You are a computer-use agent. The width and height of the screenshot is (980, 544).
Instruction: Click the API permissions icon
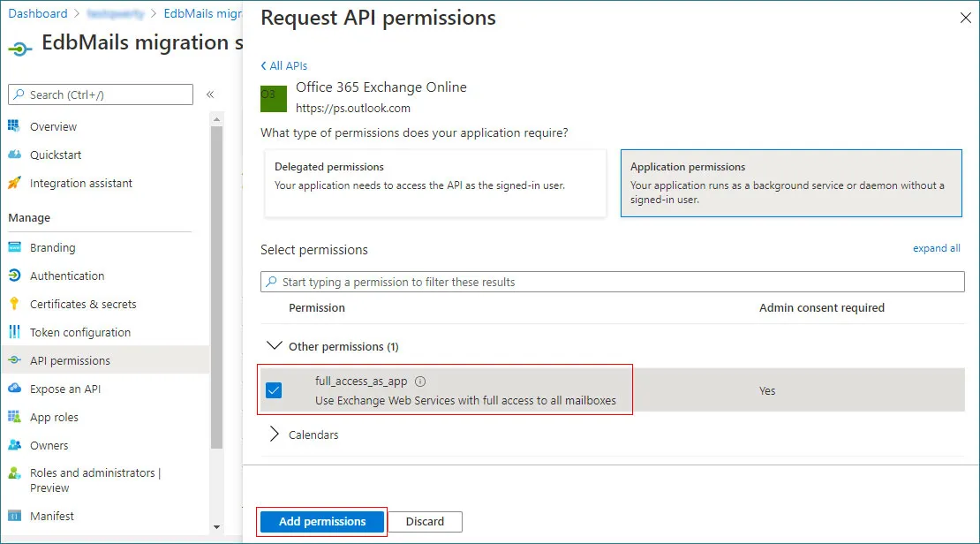point(14,360)
